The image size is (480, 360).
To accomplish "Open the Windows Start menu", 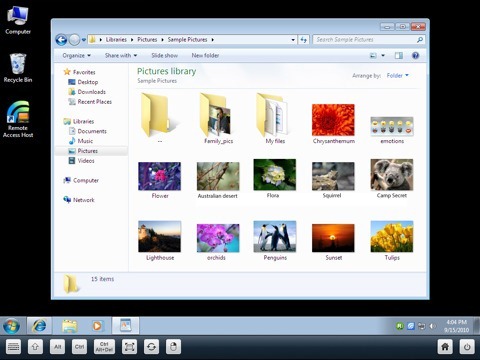I will 12,326.
